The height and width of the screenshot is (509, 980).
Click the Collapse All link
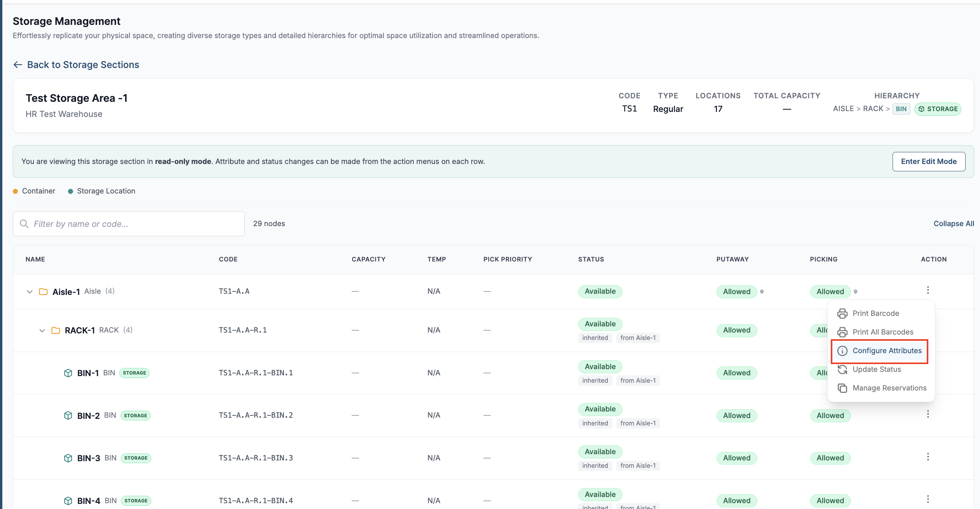click(x=954, y=224)
